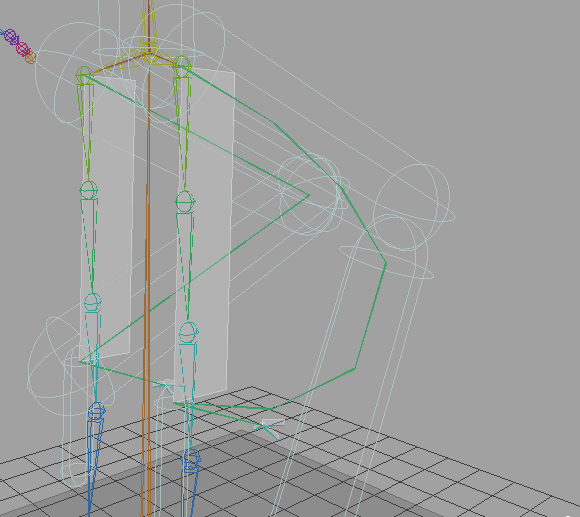The width and height of the screenshot is (580, 517).
Task: Select the right blue foot joint
Action: click(x=192, y=459)
